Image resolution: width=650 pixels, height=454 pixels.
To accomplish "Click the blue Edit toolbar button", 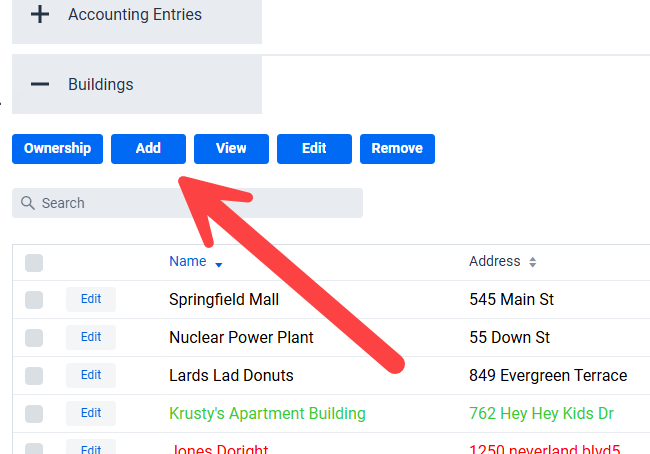I will click(x=314, y=149).
